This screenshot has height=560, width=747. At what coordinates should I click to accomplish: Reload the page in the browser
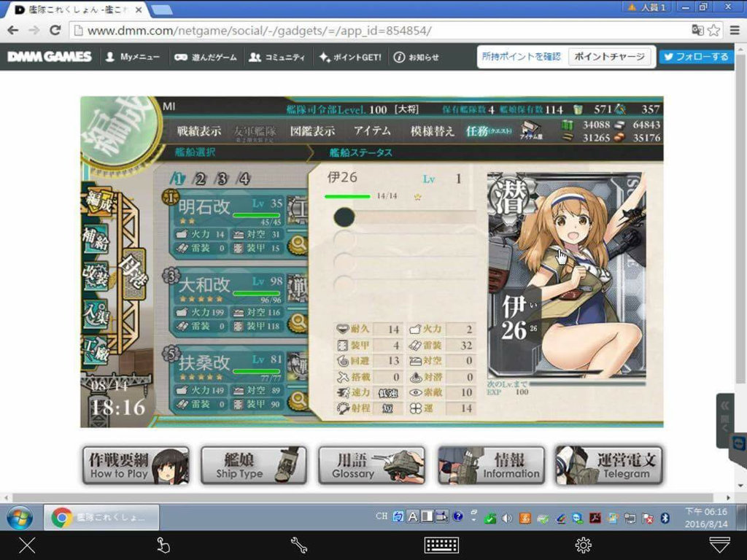coord(55,31)
